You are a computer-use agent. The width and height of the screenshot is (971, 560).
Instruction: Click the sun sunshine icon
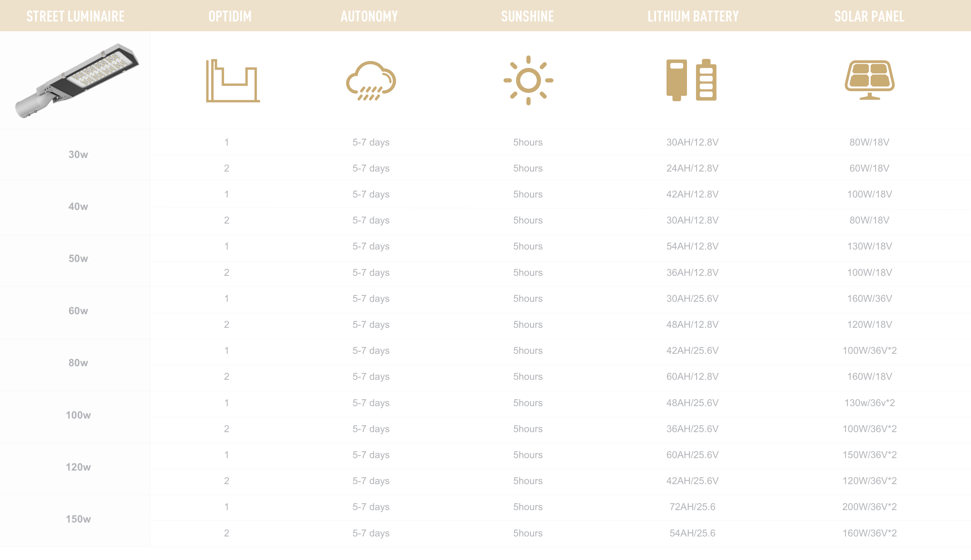click(x=528, y=80)
